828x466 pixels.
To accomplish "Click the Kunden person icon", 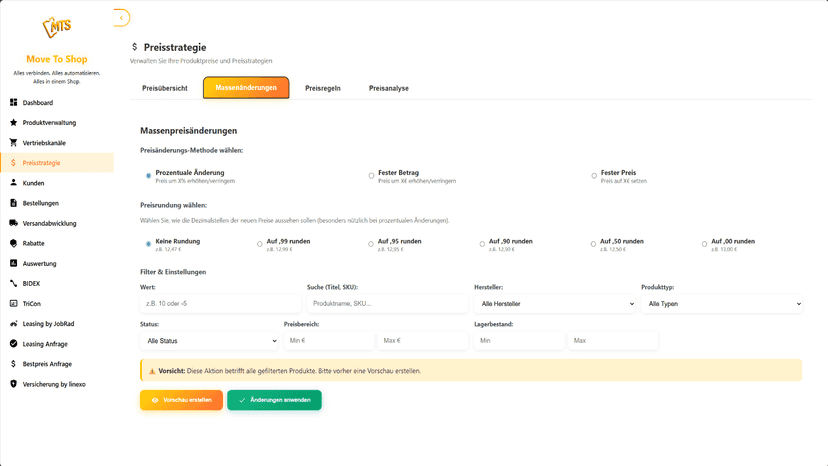I will 13,182.
